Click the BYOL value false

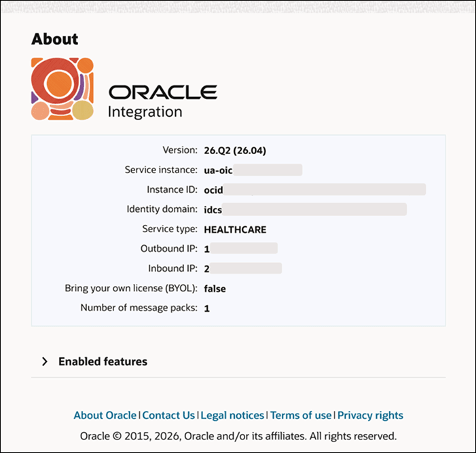(x=215, y=289)
